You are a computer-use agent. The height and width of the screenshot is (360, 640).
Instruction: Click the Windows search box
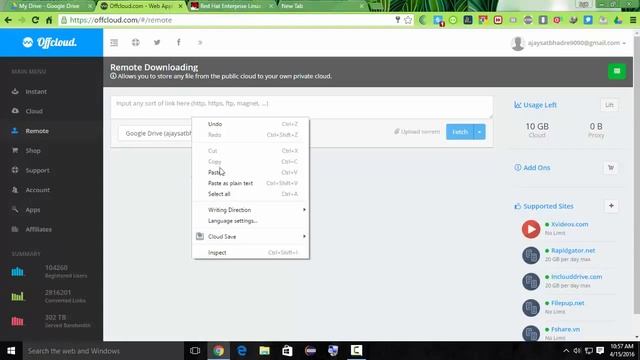(x=102, y=351)
